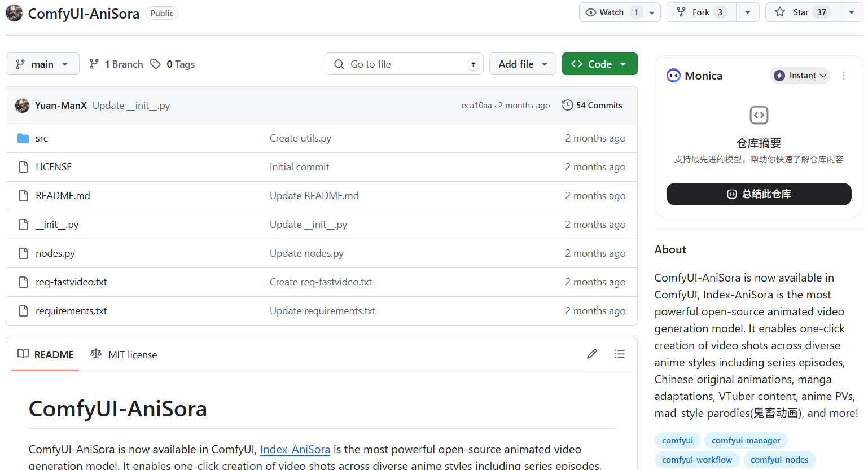Open the src folder
Viewport: 868px width, 470px height.
(x=42, y=138)
